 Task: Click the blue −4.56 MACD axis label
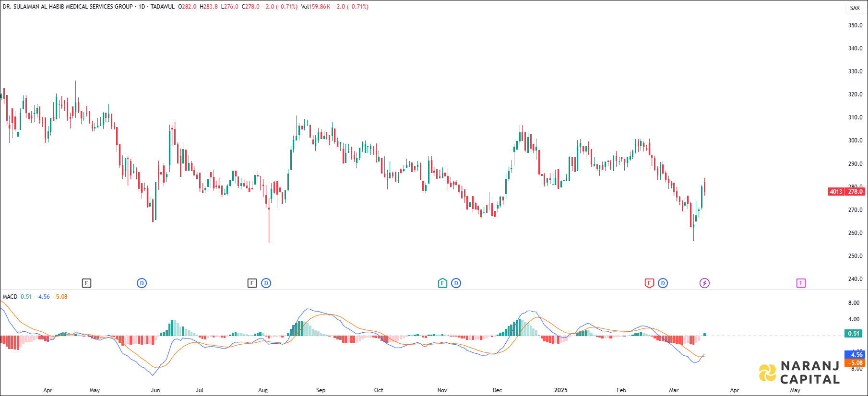pyautogui.click(x=855, y=355)
